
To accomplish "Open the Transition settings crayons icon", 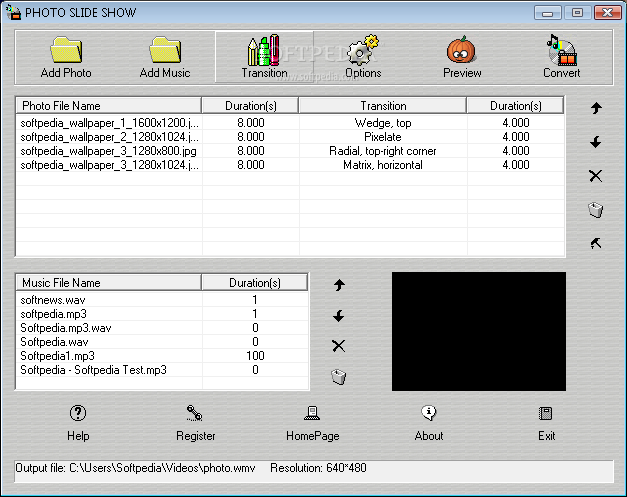I will click(x=264, y=50).
